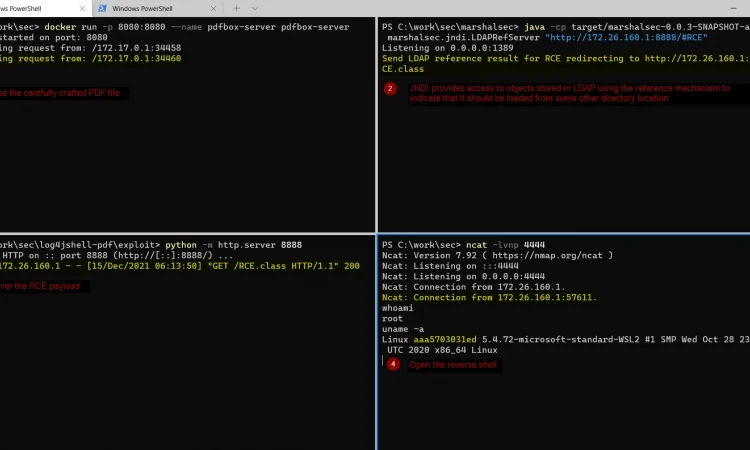Click the 'marshalsec.jndi.LDAPRefServer' text
Viewport: 750px width, 450px height.
[463, 37]
